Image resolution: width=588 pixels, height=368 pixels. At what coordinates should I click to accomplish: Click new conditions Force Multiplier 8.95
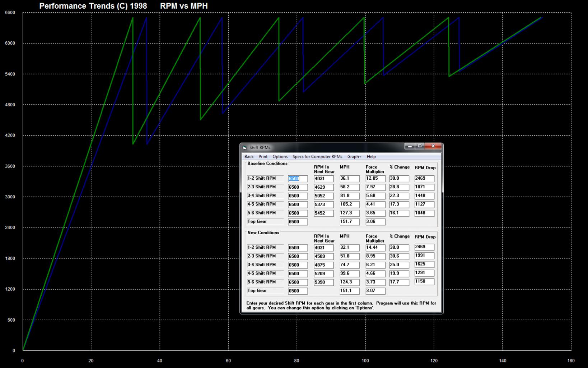pos(375,256)
